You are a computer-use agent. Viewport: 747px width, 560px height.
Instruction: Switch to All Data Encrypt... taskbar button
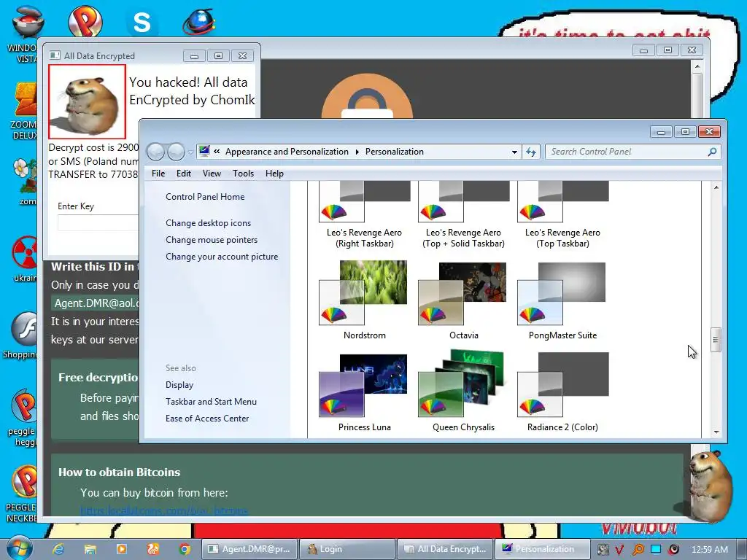(x=446, y=549)
